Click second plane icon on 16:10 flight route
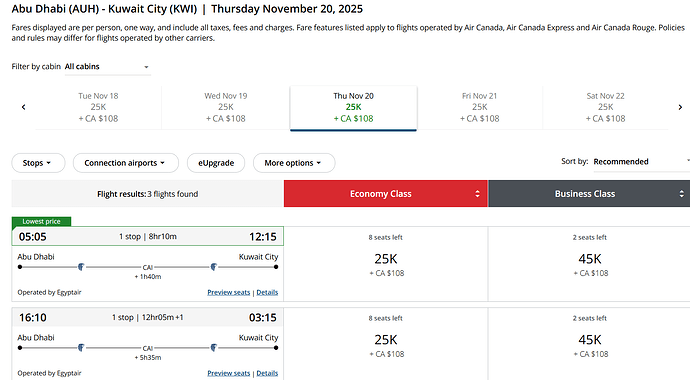This screenshot has height=380, width=690. (213, 348)
